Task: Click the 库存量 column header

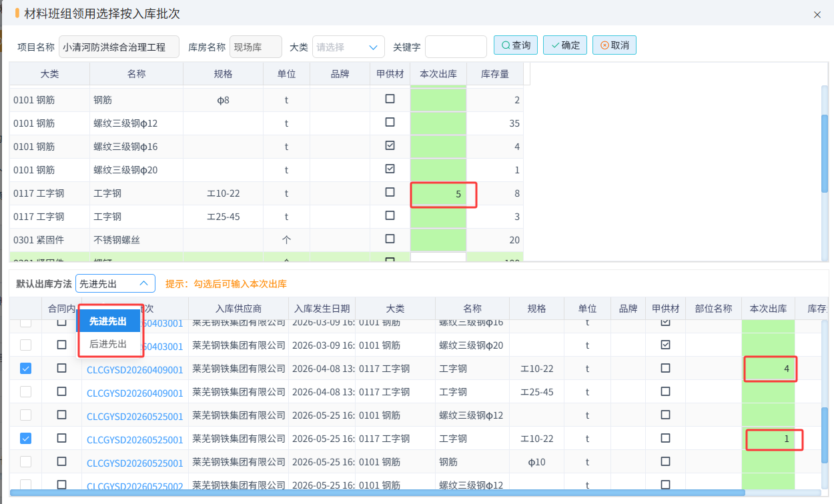Action: coord(495,74)
